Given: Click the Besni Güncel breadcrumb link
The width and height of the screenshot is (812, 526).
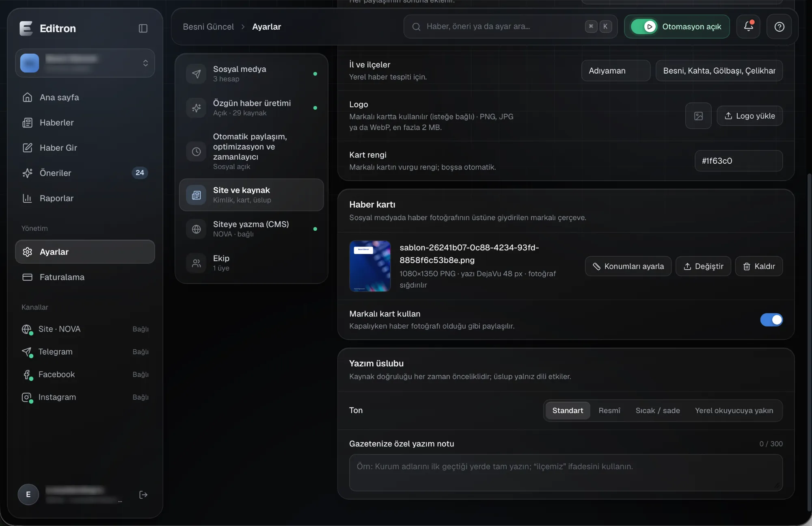Looking at the screenshot, I should (x=208, y=27).
